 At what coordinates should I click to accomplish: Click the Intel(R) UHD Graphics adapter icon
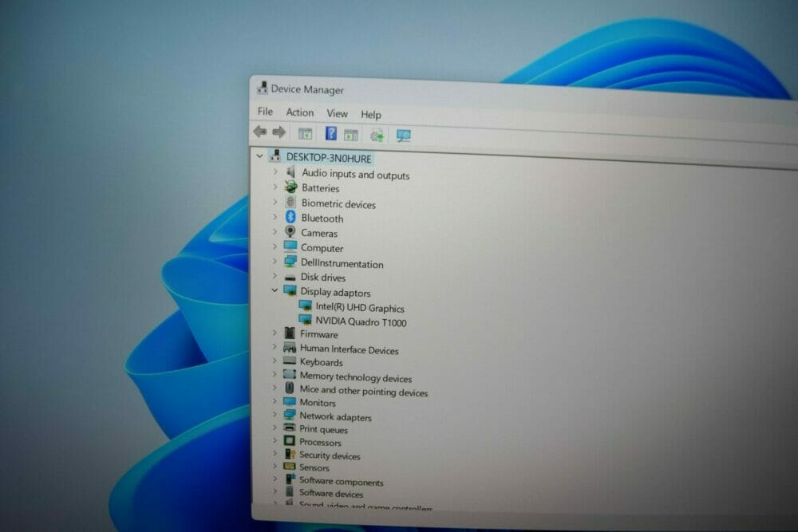point(306,305)
